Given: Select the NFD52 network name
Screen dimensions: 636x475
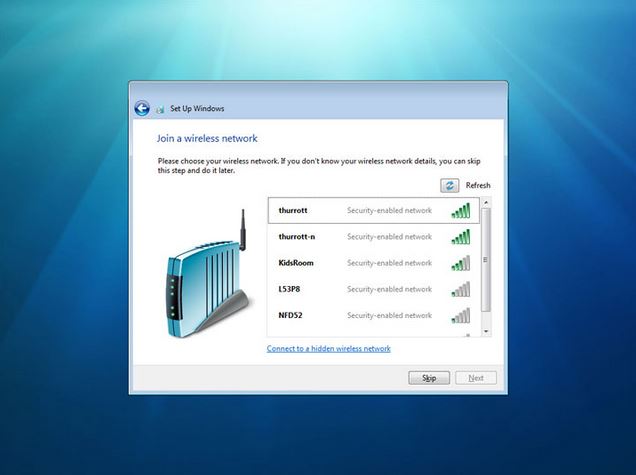Looking at the screenshot, I should pos(291,315).
